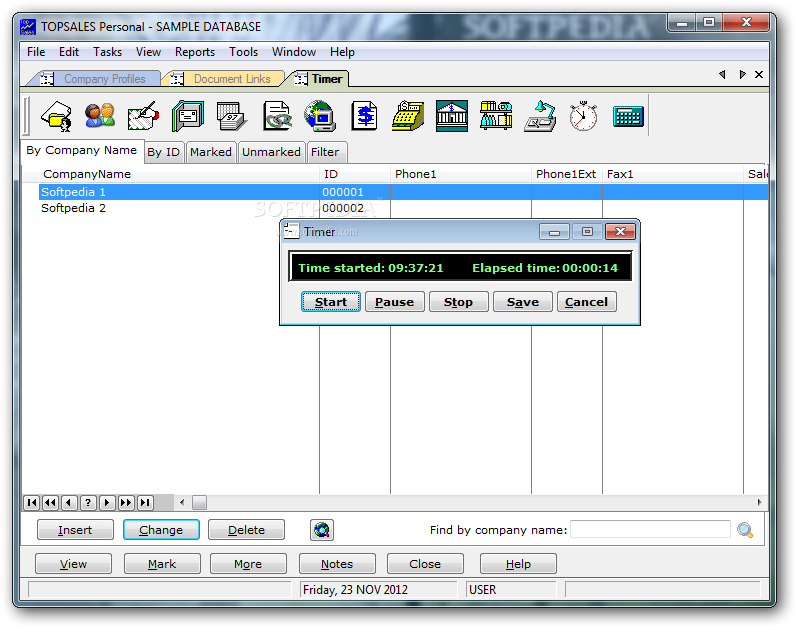Open the mail envelope book icon
This screenshot has height=628, width=797.
(188, 116)
